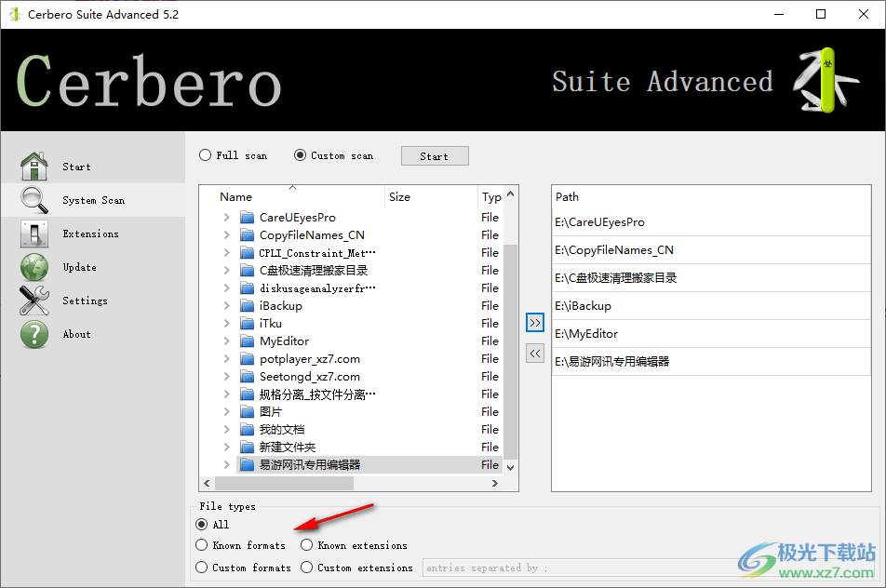Screen dimensions: 886x588
Task: Click the iBackup folder icon
Action: pyautogui.click(x=247, y=305)
